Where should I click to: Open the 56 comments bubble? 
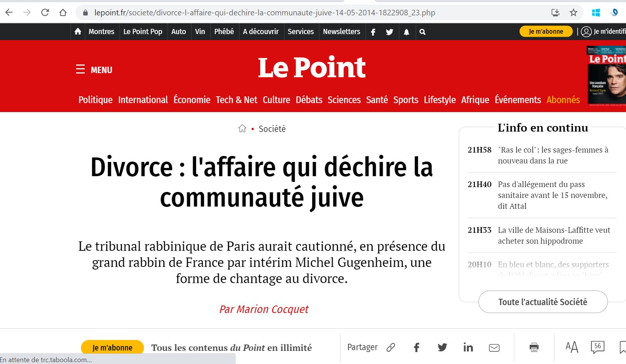[x=598, y=347]
